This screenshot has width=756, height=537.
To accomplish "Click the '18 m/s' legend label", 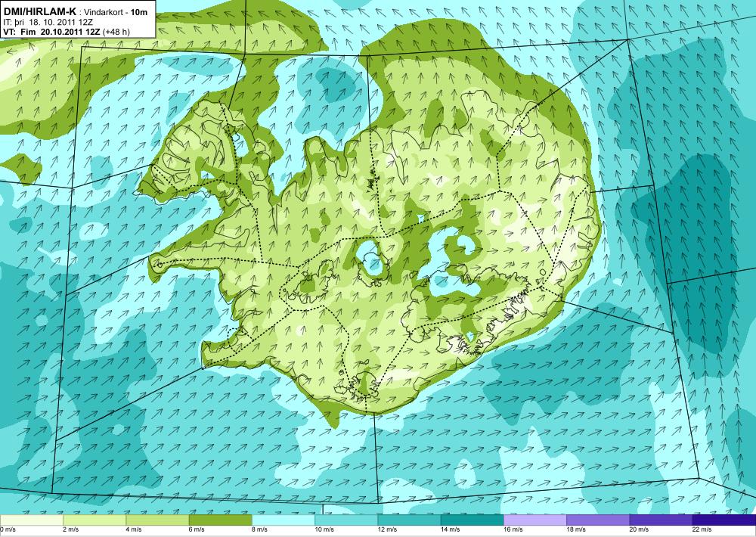I will pos(576,529).
